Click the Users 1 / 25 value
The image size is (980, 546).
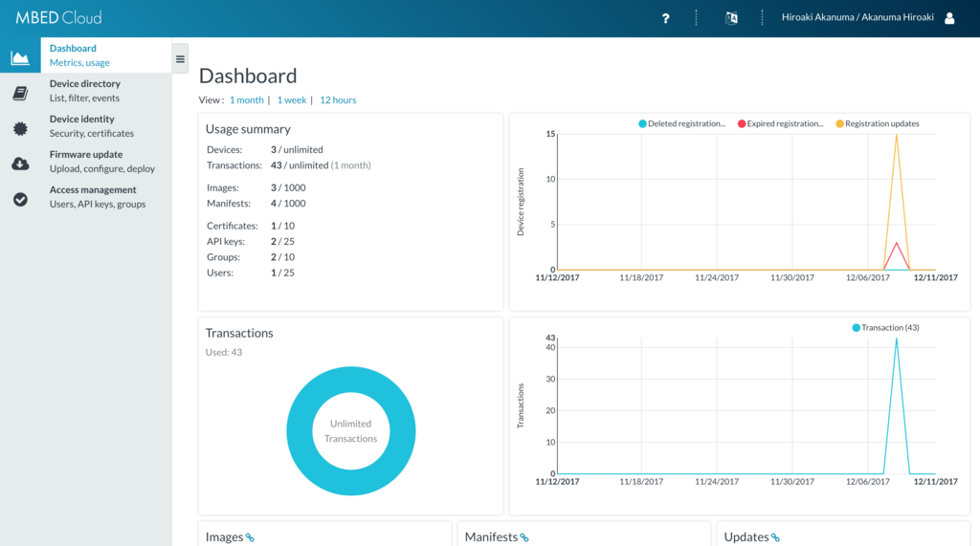coord(282,273)
